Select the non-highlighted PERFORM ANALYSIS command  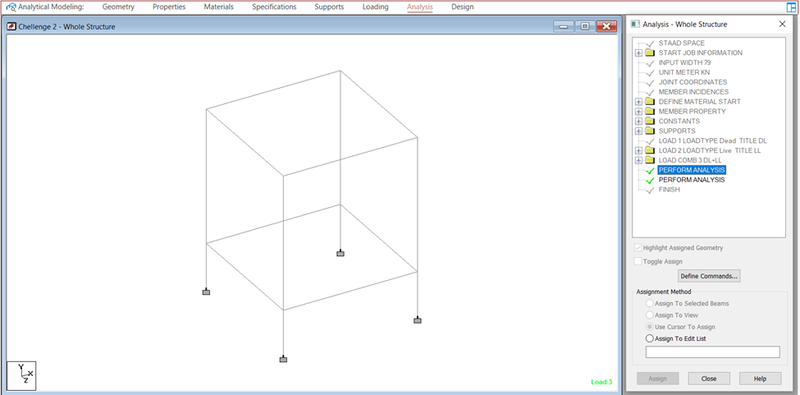(x=691, y=180)
